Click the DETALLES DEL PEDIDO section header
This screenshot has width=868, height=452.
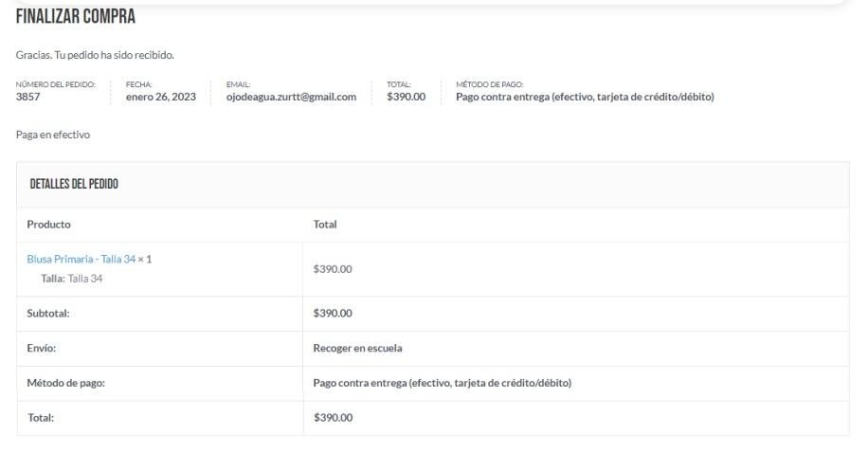74,184
